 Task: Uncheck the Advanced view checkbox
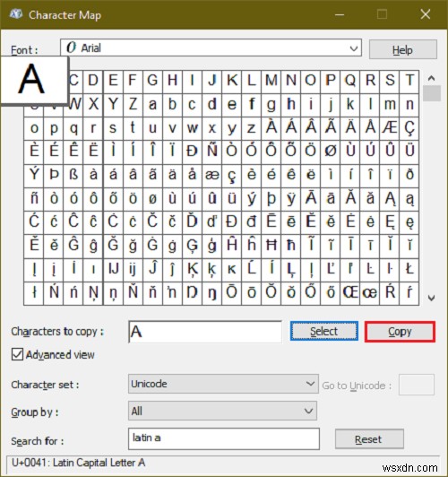tap(17, 354)
